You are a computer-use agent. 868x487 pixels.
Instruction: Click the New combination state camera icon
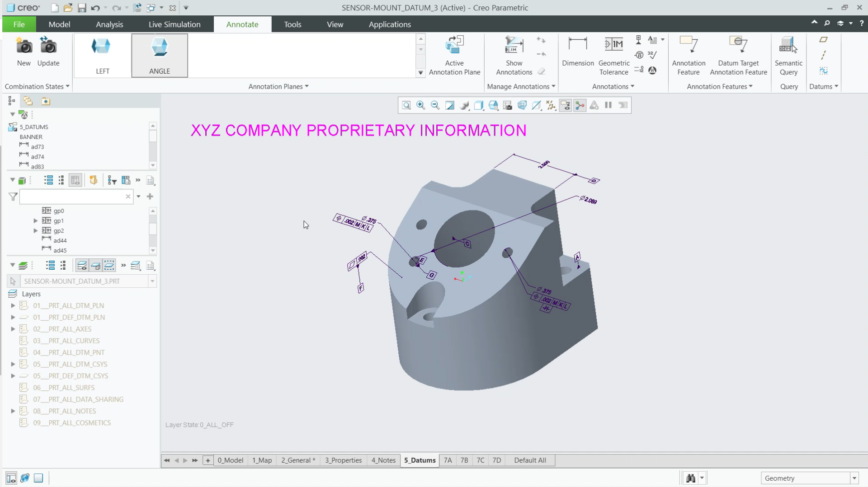coord(24,47)
